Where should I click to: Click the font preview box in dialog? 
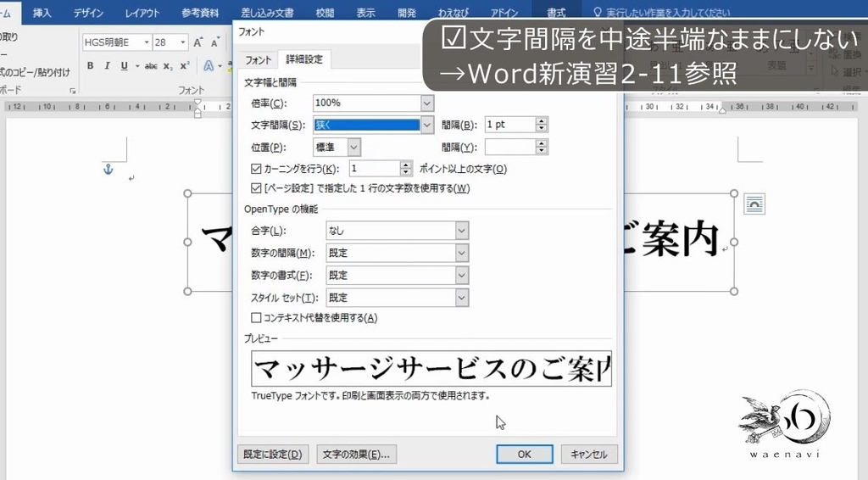tap(431, 368)
